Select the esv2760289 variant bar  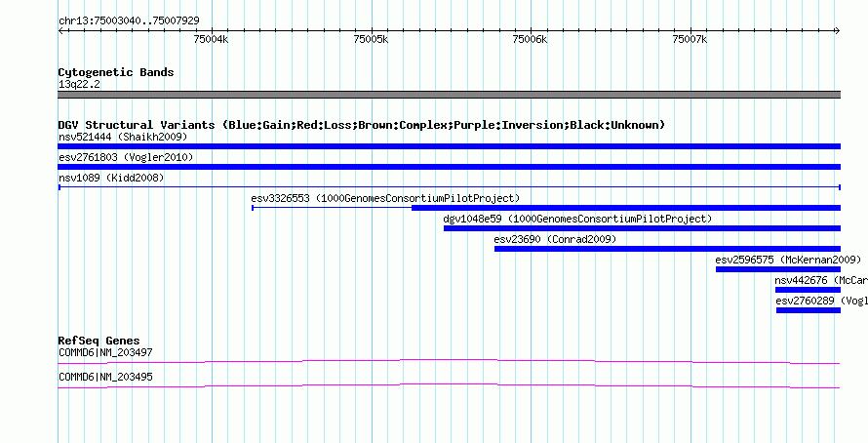(809, 310)
